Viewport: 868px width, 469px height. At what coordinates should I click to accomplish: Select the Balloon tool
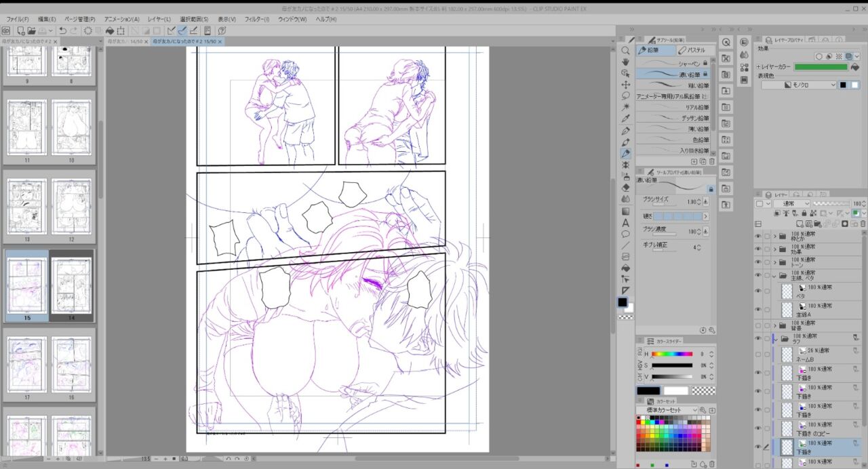pyautogui.click(x=625, y=234)
